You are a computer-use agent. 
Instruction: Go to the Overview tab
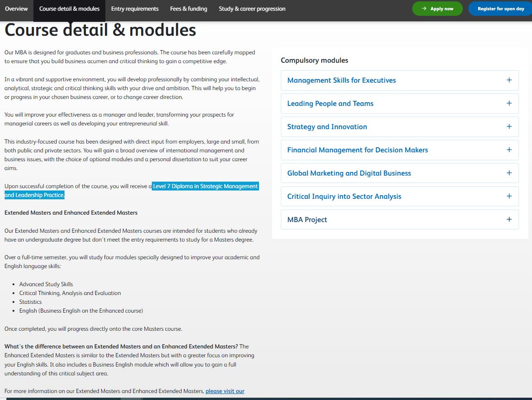pos(16,9)
